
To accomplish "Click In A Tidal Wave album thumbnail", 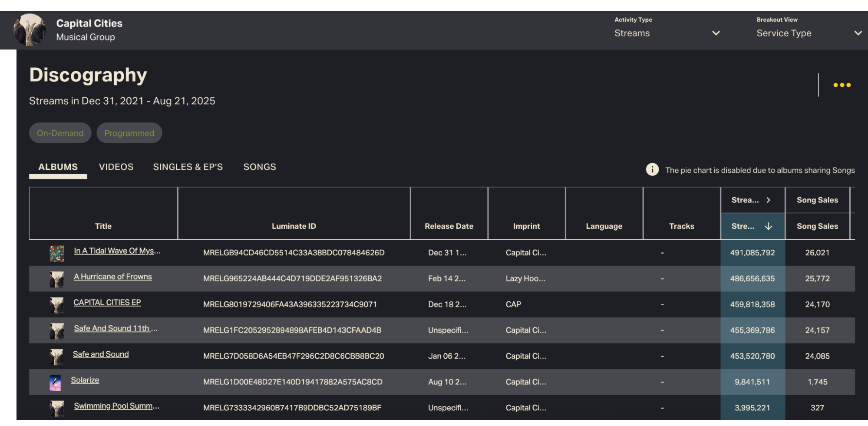I will 57,253.
